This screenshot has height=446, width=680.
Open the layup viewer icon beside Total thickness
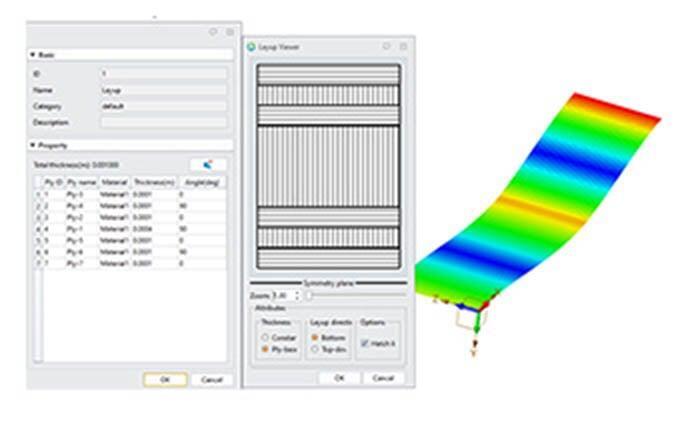point(208,164)
